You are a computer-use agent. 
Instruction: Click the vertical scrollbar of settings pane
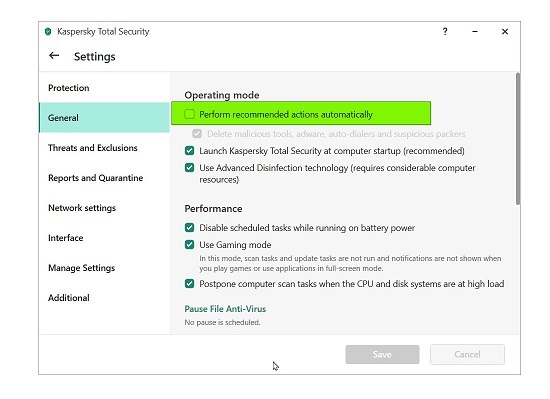[518, 138]
